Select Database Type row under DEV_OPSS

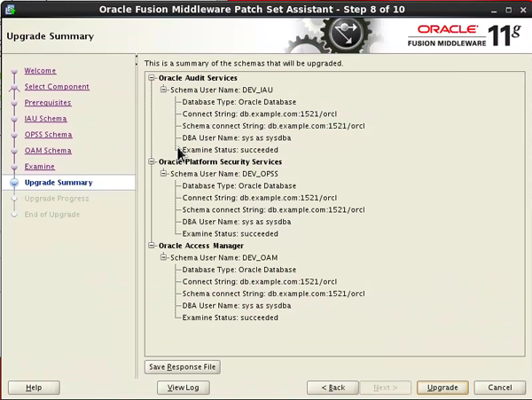(239, 185)
